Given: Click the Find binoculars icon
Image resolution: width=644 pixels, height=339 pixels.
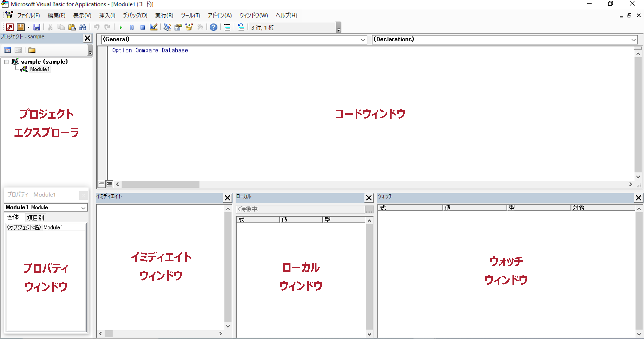Looking at the screenshot, I should [83, 27].
